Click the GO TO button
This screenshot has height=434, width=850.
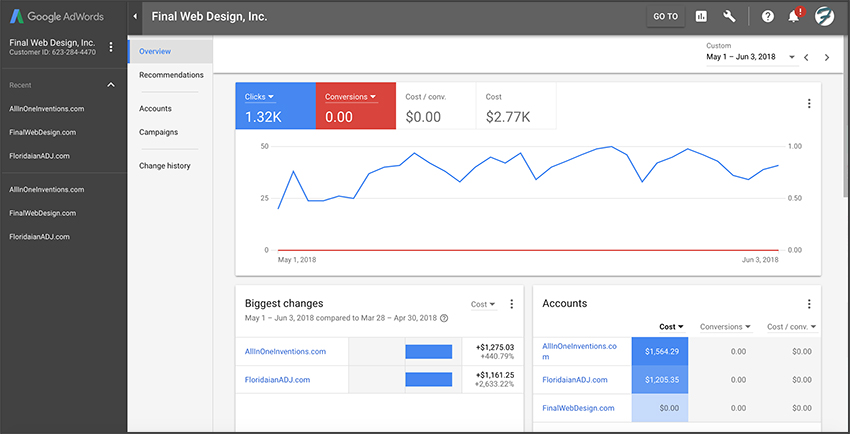pos(666,17)
